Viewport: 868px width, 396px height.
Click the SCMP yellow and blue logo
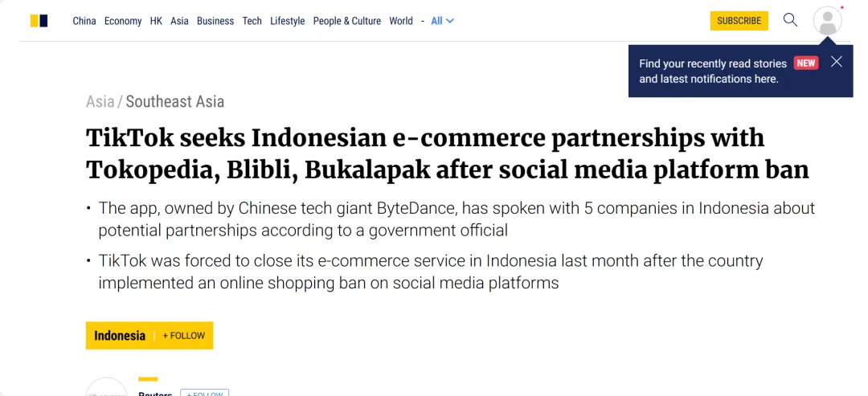[x=39, y=21]
